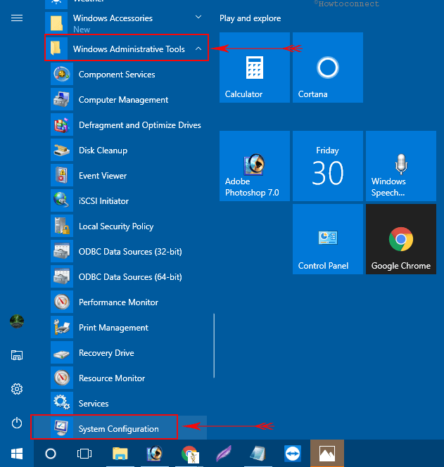Open the Print Management icon
Image resolution: width=444 pixels, height=467 pixels.
coord(62,328)
